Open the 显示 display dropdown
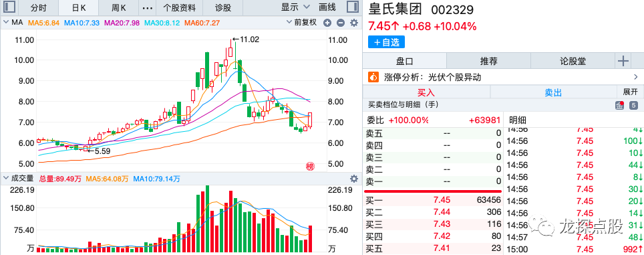 coord(296,7)
